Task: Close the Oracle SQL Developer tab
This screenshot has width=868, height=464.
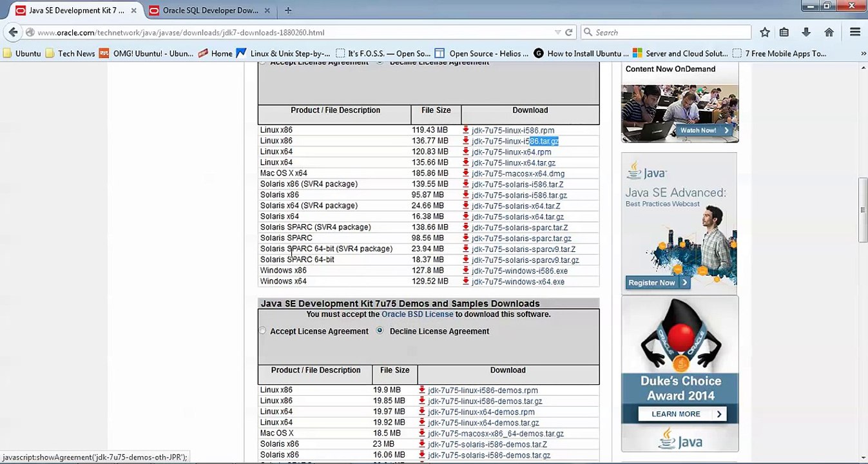Action: point(267,10)
